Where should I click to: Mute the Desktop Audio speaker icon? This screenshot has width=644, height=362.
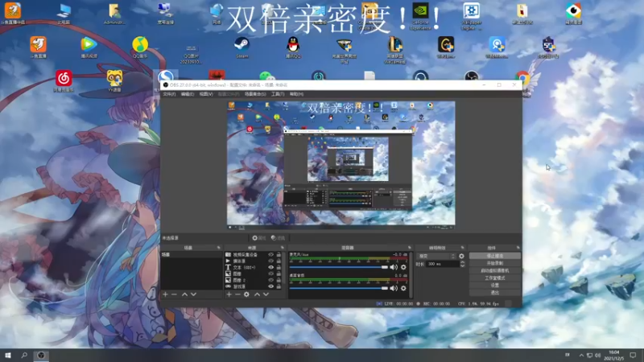pyautogui.click(x=394, y=288)
